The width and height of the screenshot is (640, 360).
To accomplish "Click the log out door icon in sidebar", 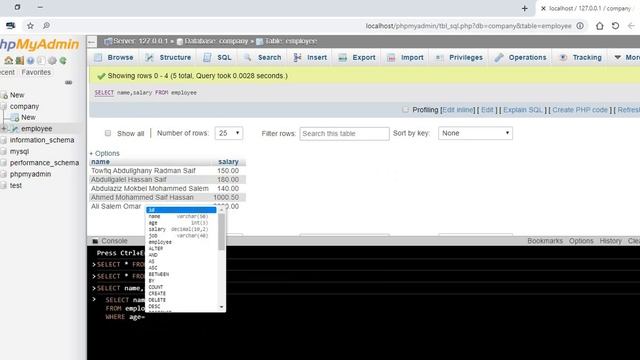I will 20,60.
